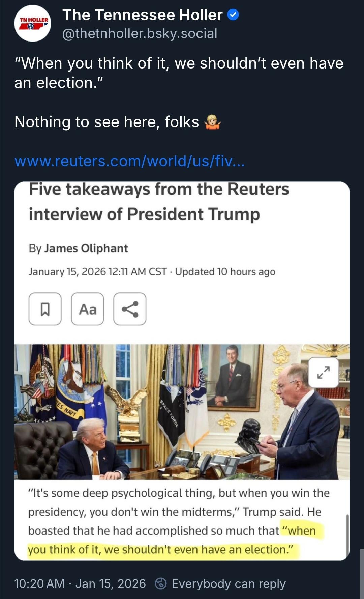Open The Tennessee Holler profile avatar
364x599 pixels.
tap(33, 23)
